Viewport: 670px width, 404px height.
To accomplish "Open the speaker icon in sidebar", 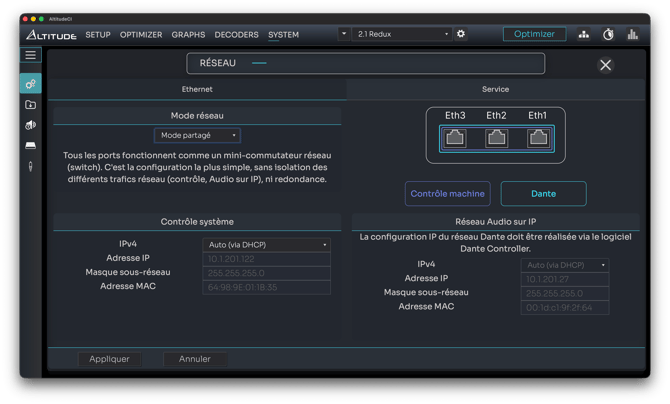I will tap(31, 125).
